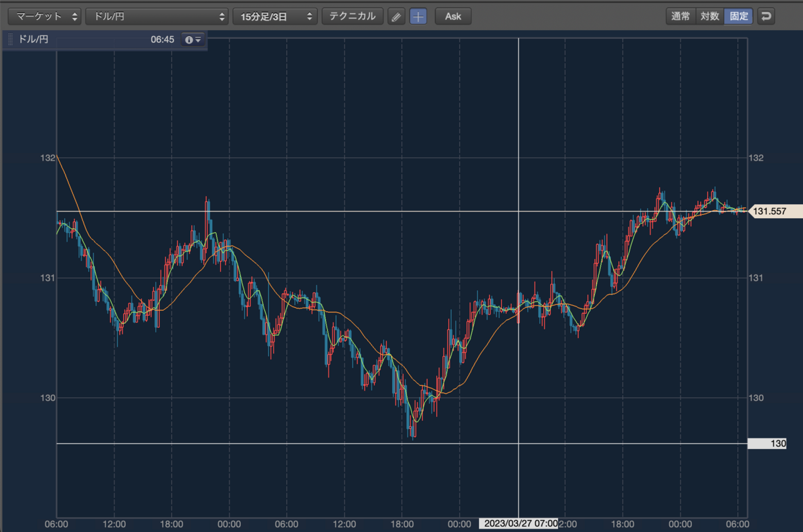803x532 pixels.
Task: Click the 130 price level tag
Action: [767, 443]
